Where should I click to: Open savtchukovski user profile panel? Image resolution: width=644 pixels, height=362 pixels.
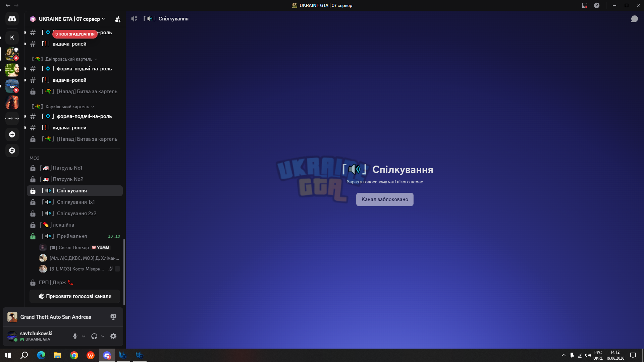37,336
